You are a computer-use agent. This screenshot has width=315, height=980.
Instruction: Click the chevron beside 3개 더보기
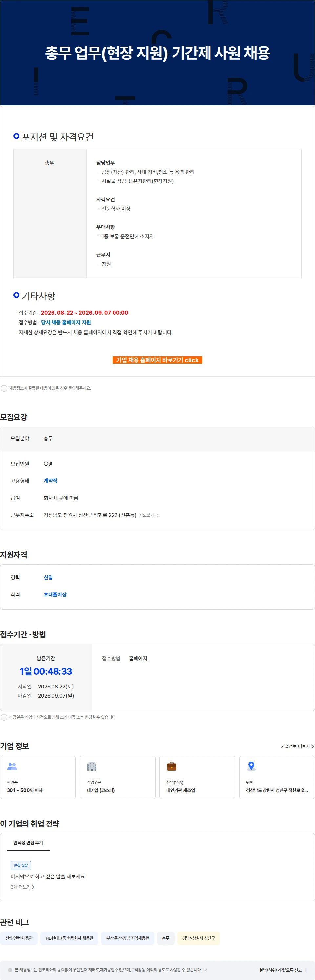point(33,887)
